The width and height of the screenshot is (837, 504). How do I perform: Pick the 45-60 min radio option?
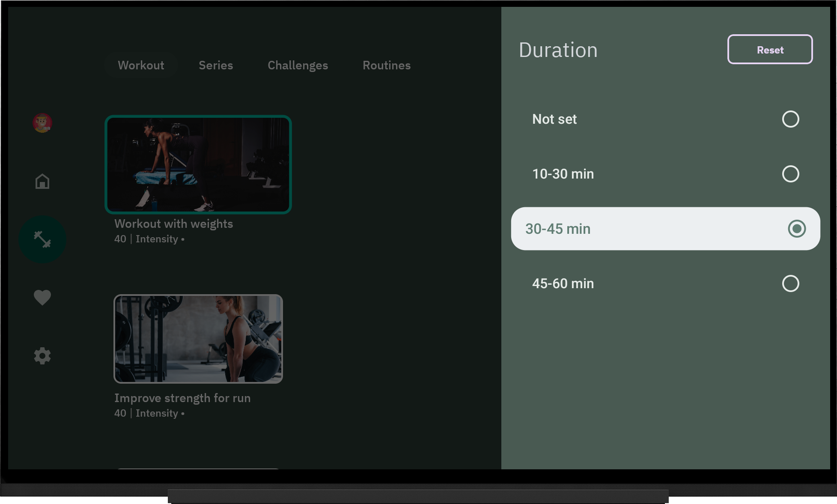(790, 283)
